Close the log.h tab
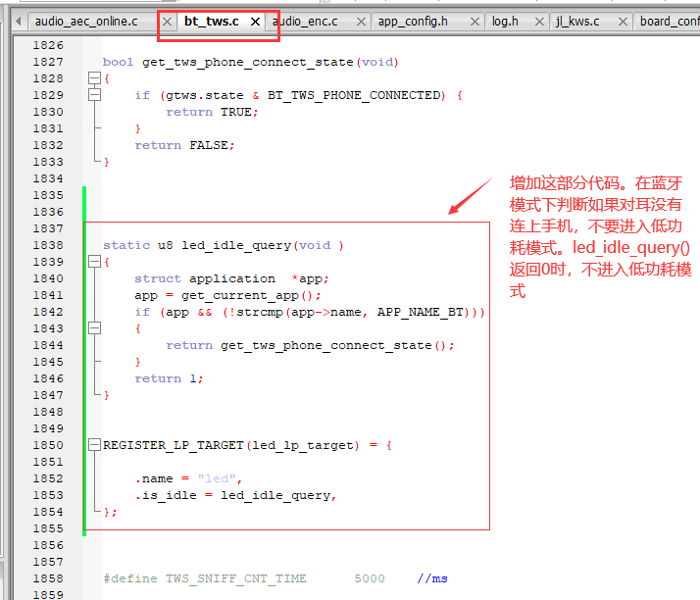This screenshot has height=600, width=700. click(x=540, y=22)
